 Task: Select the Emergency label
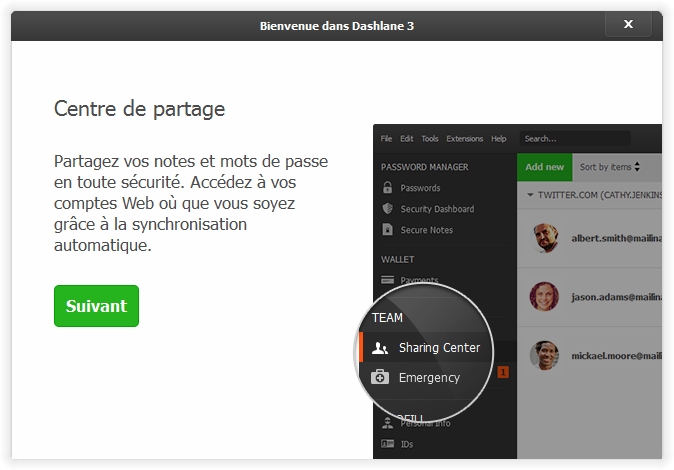(429, 378)
